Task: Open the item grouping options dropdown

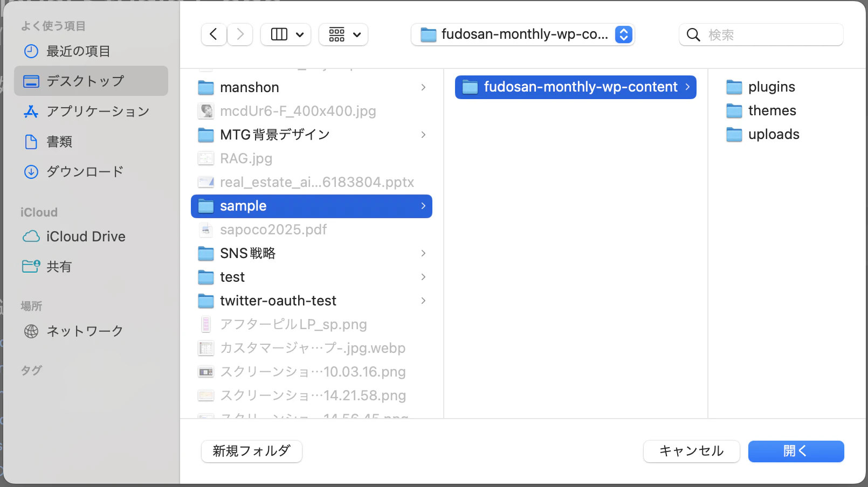Action: pyautogui.click(x=343, y=34)
